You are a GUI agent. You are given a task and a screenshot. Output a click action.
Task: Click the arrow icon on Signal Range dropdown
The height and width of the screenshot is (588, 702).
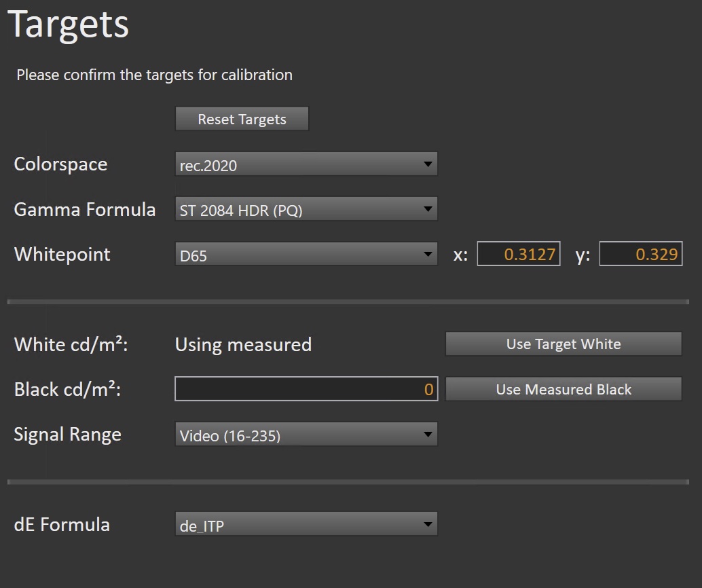click(428, 434)
